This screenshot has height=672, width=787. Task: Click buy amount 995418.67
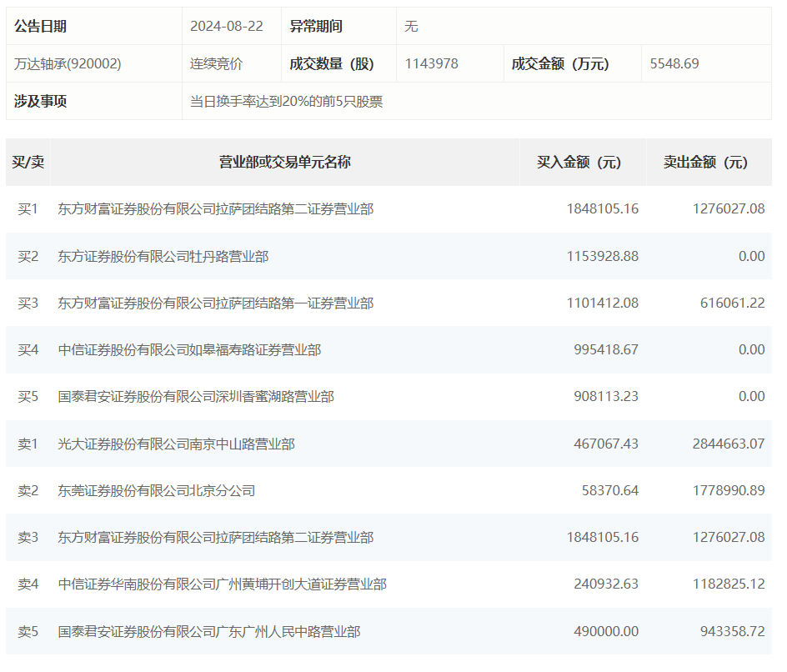pyautogui.click(x=606, y=349)
